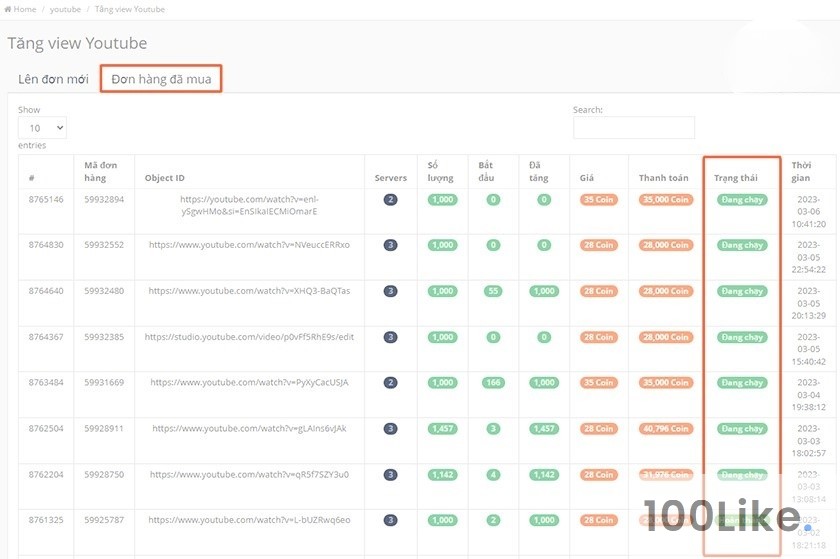840x559 pixels.
Task: Click Đang chạy status for order 8765146
Action: (x=742, y=200)
